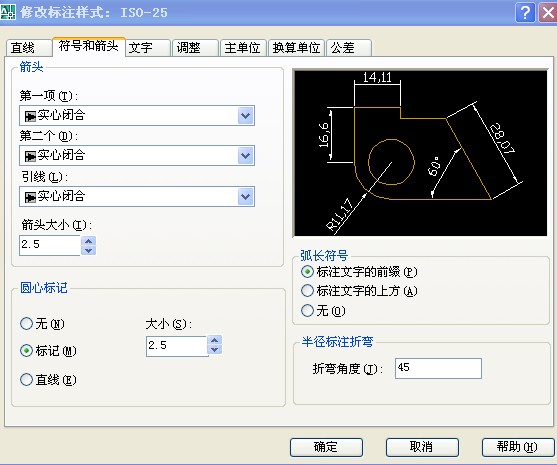Click the 圆心标记 group label
The width and height of the screenshot is (557, 465).
pyautogui.click(x=44, y=287)
